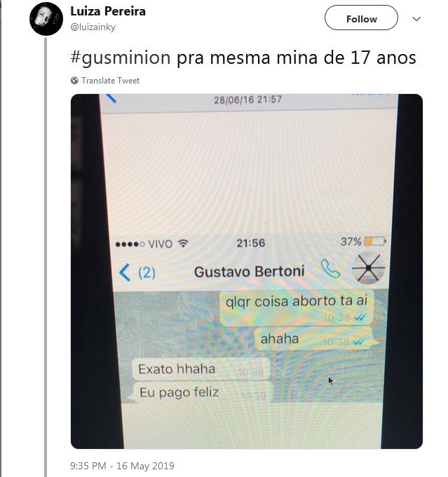Tap the "Eu pago feliz" message bubble
Viewport: 448px width, 477px height.
[x=201, y=392]
